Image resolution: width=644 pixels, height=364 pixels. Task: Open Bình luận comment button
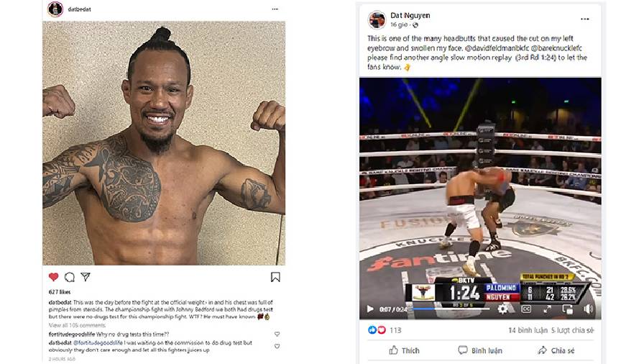(479, 350)
